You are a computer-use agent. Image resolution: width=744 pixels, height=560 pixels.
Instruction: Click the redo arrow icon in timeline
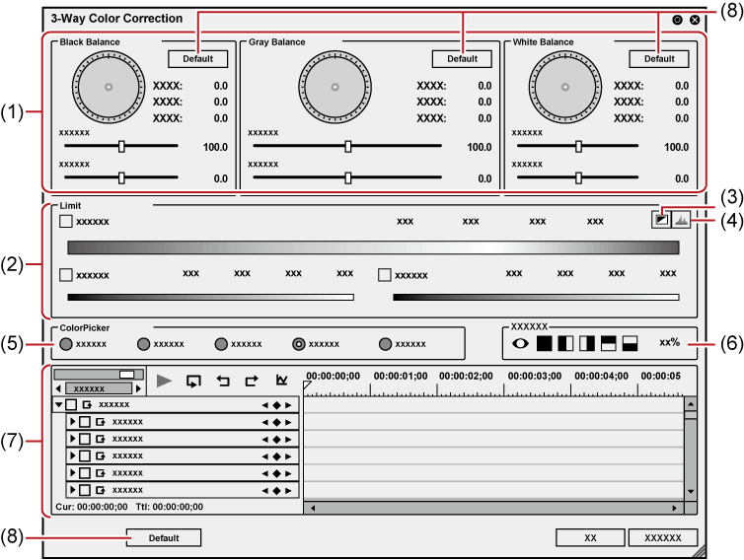251,381
